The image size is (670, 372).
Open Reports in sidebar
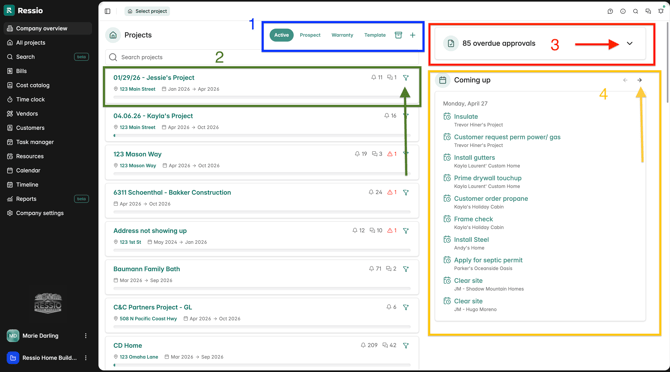(48, 199)
